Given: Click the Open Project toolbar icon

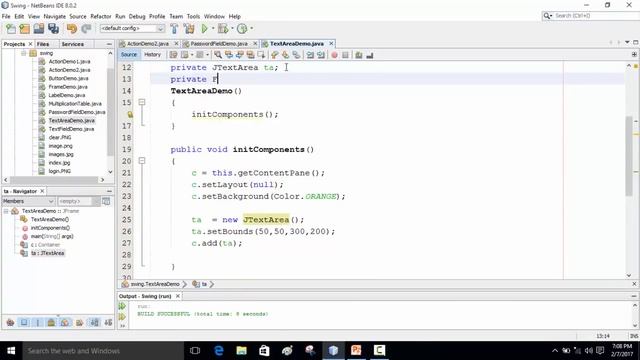Looking at the screenshot, I should (39, 29).
